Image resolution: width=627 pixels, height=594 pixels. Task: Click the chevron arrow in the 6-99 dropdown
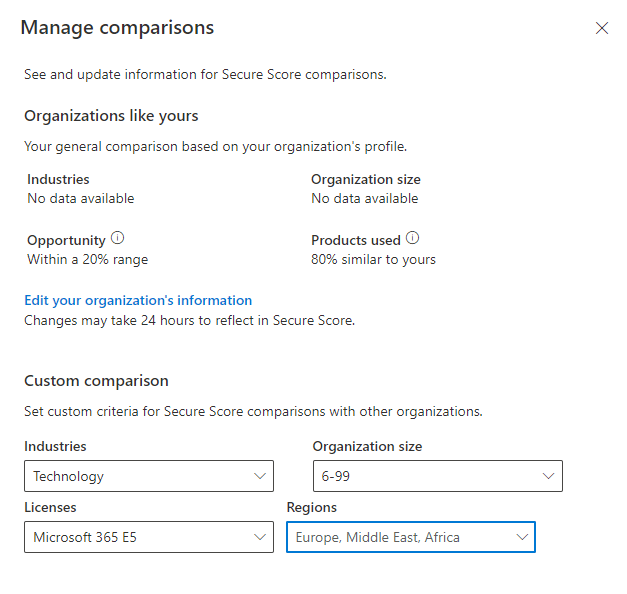click(x=549, y=476)
